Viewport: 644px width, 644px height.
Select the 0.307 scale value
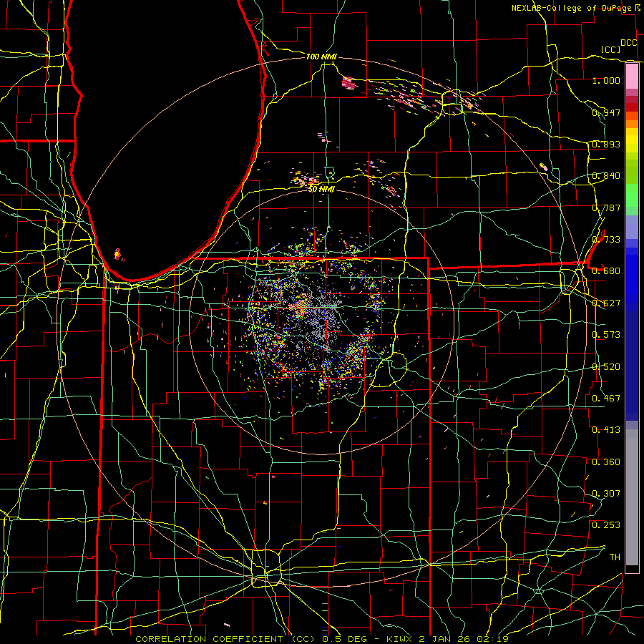click(606, 494)
